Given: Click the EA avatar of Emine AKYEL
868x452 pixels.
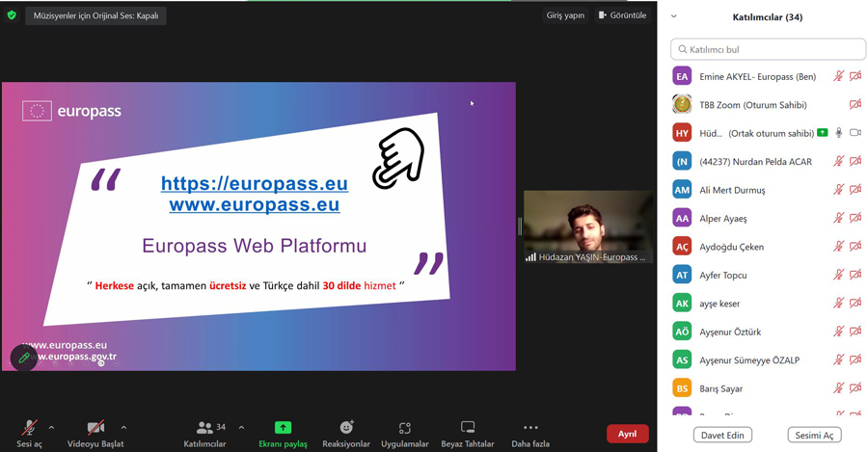Looking at the screenshot, I should [x=682, y=76].
